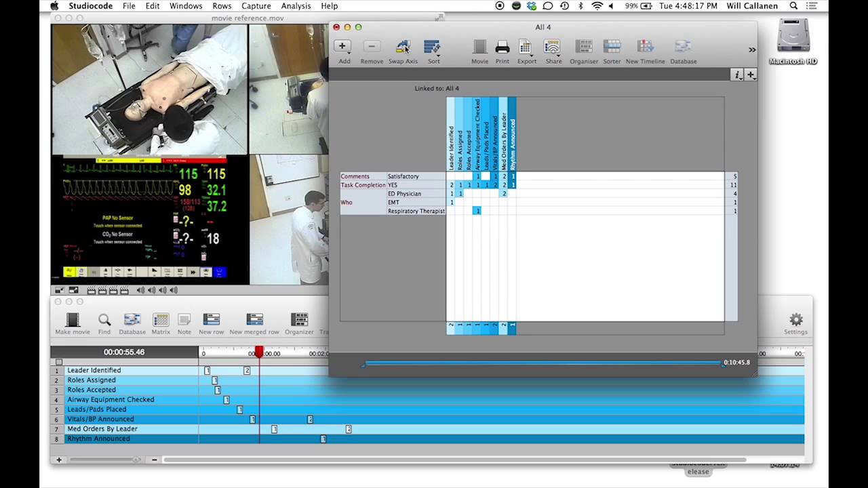This screenshot has width=868, height=488.
Task: Open Database from the timeline toolbar
Action: (x=132, y=324)
